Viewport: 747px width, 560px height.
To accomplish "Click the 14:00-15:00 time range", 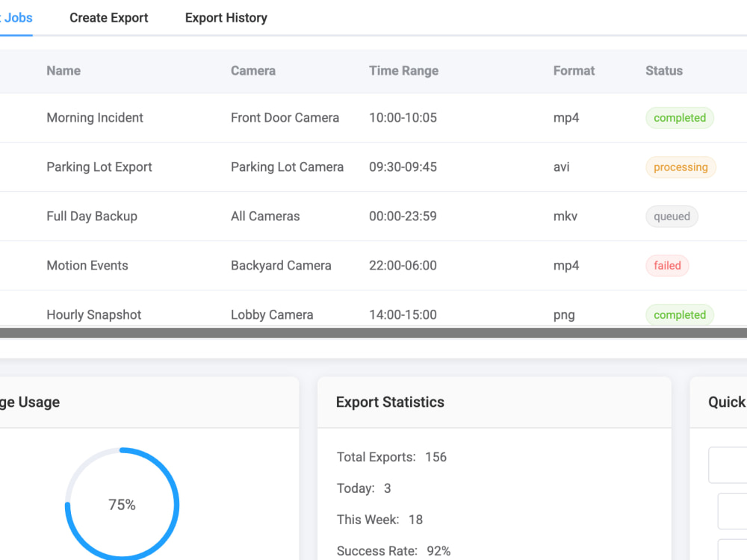I will pos(403,315).
